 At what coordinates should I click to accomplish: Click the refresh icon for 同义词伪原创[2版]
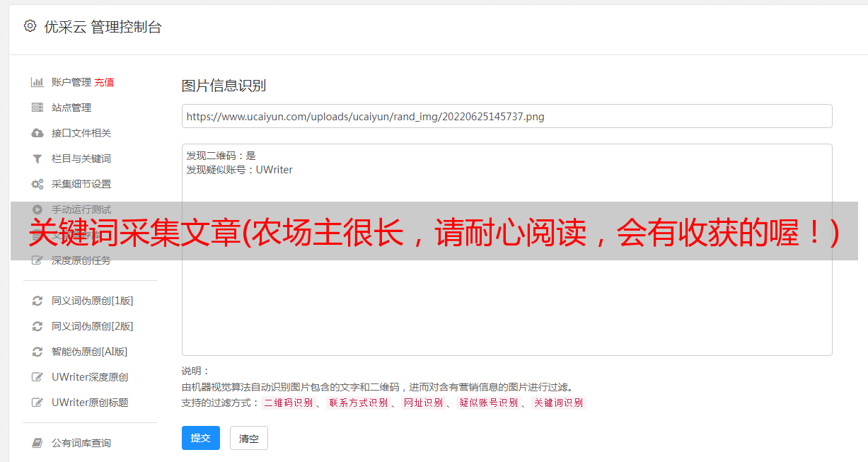(37, 326)
